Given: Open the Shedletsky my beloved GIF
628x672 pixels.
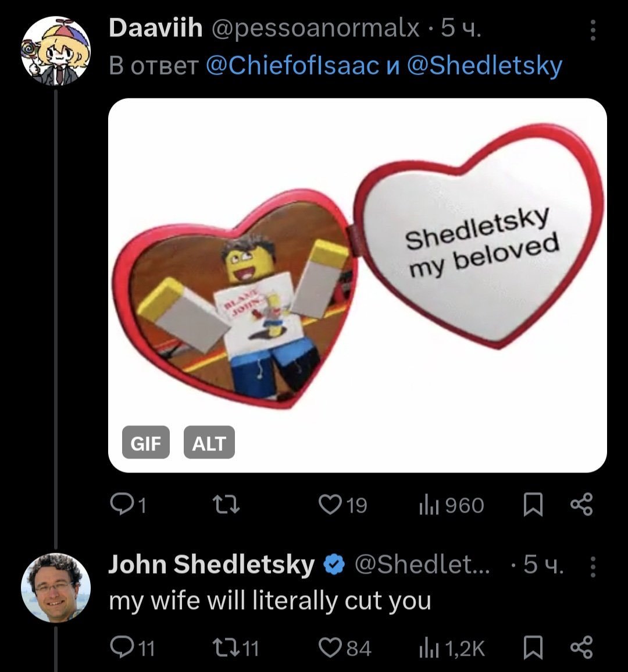Looking at the screenshot, I should [x=357, y=268].
